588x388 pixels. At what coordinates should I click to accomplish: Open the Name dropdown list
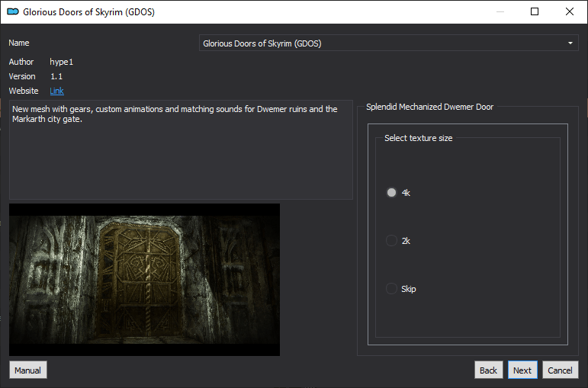[x=388, y=43]
